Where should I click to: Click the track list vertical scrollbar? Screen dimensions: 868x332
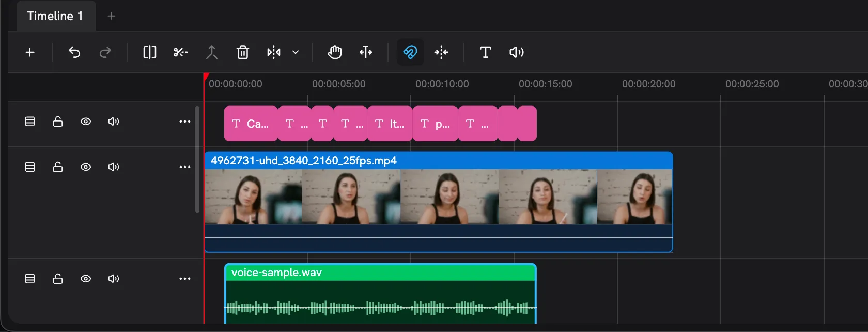click(x=197, y=159)
